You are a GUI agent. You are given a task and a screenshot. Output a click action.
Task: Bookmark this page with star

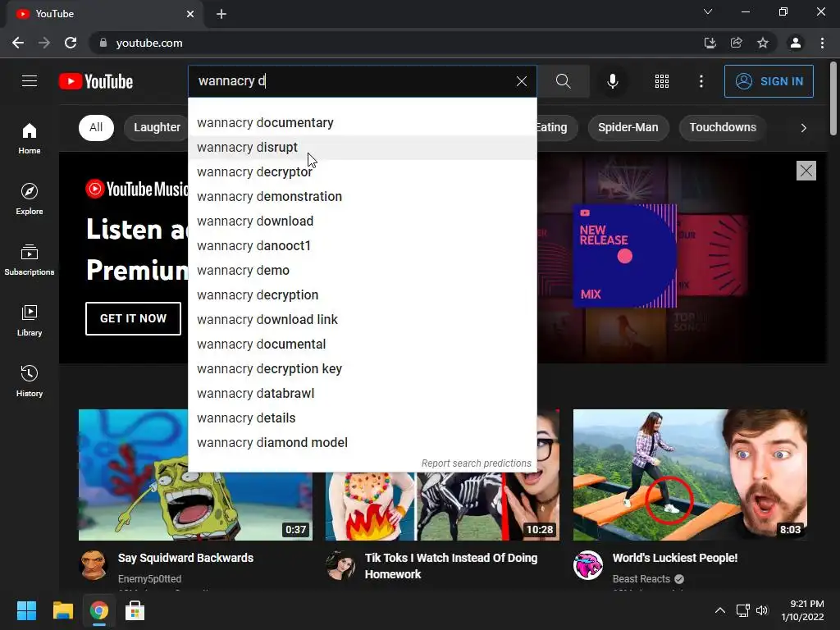click(x=763, y=43)
